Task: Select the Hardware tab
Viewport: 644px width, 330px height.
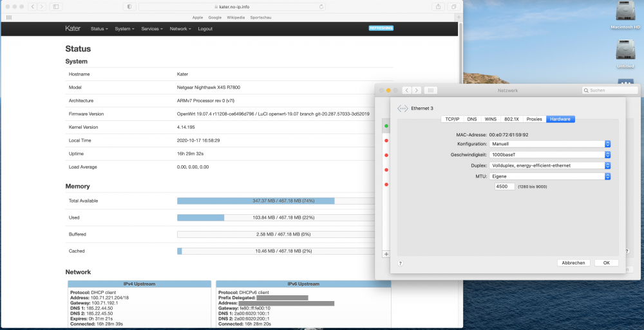Action: coord(560,119)
